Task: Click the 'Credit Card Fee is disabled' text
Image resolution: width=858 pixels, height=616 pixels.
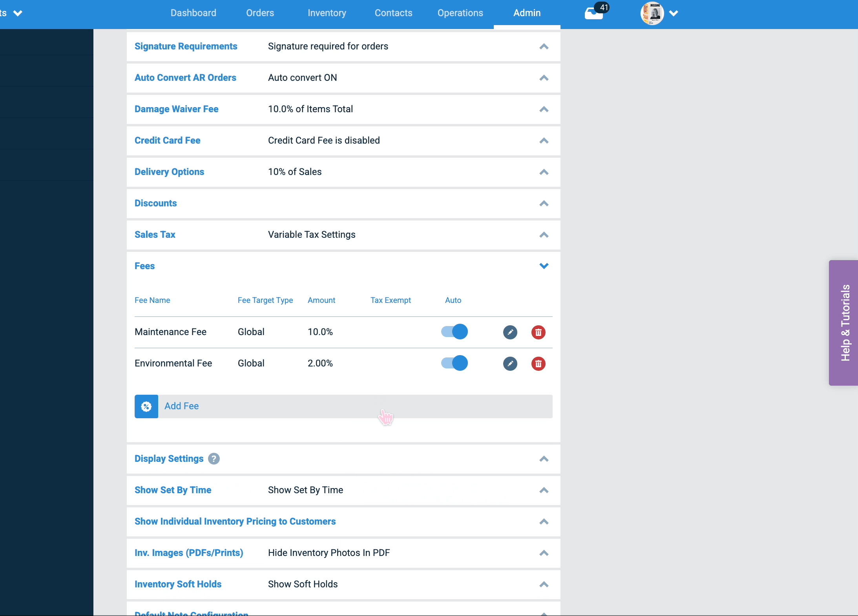Action: [324, 140]
